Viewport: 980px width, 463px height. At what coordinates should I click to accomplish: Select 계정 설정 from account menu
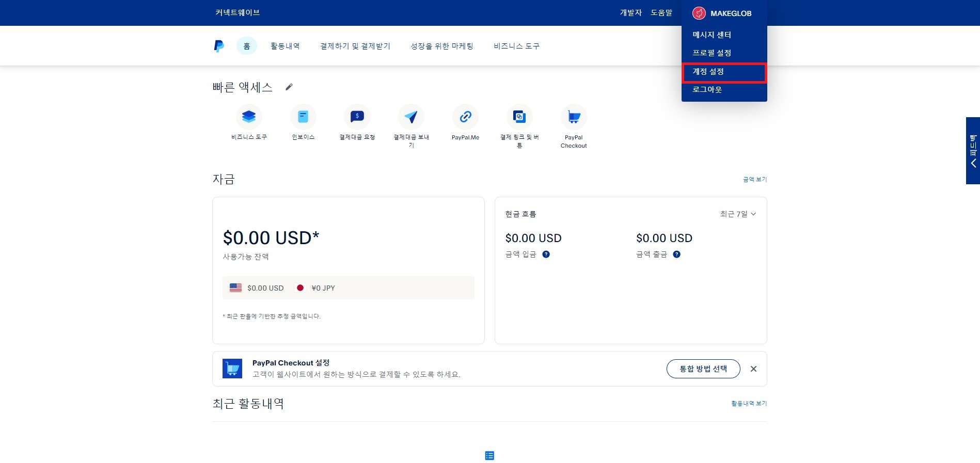(724, 72)
